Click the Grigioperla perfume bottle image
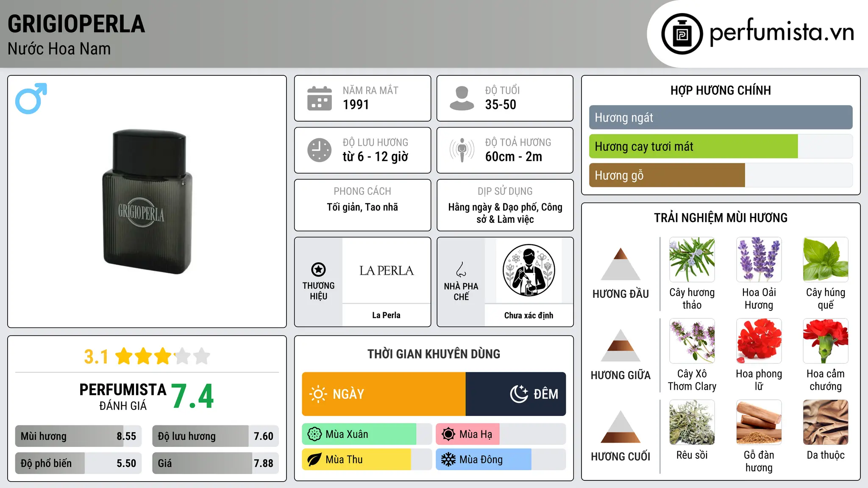Viewport: 868px width, 488px height. 147,202
